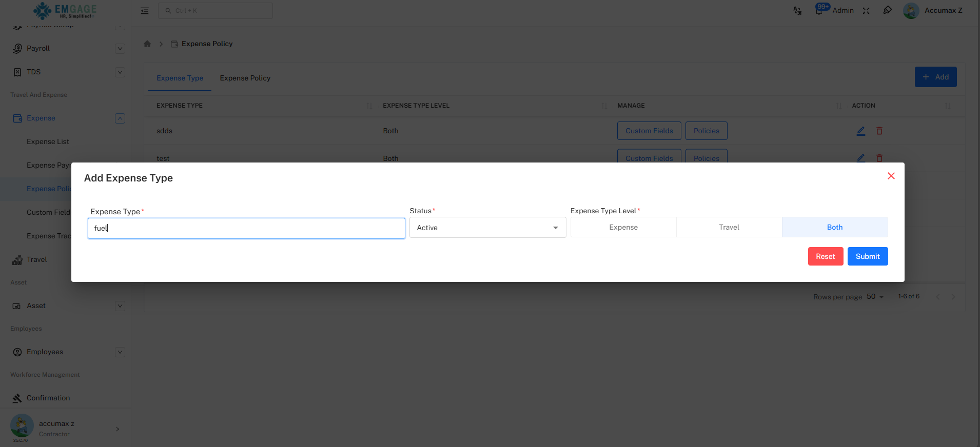The height and width of the screenshot is (447, 980).
Task: Click the Submit button
Action: (x=868, y=256)
